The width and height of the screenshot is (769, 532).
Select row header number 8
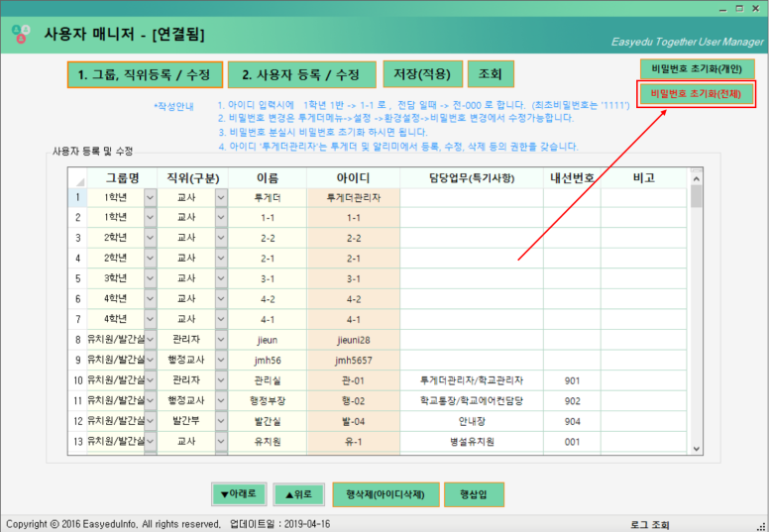pos(77,339)
